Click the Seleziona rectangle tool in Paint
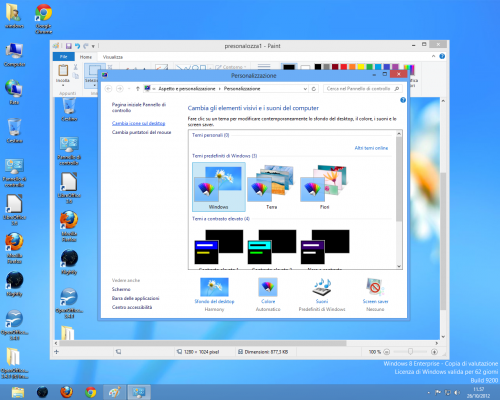500x400 pixels. (x=95, y=70)
